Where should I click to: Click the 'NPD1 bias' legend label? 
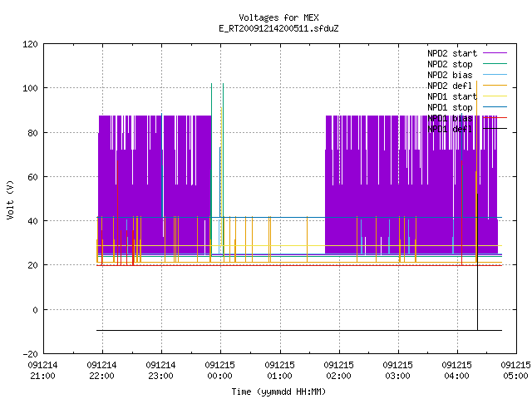450,118
